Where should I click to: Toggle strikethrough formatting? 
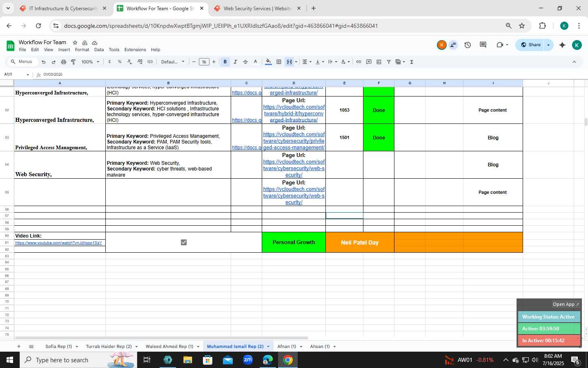[x=245, y=62]
